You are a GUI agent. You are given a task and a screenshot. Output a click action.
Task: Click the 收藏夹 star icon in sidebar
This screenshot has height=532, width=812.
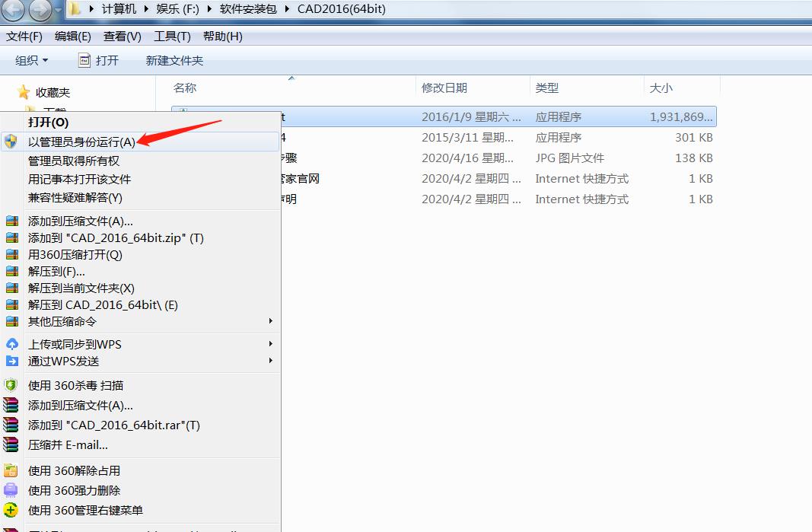pos(24,92)
